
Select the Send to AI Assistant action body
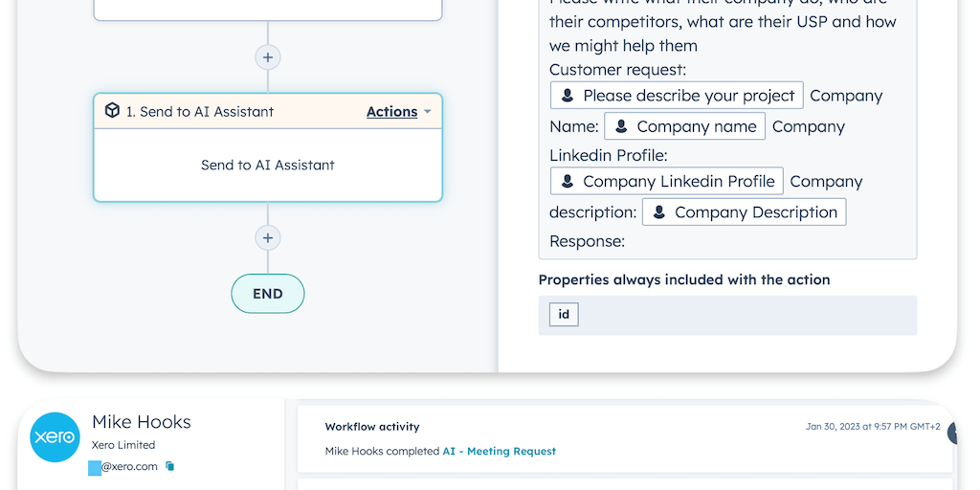pyautogui.click(x=267, y=165)
